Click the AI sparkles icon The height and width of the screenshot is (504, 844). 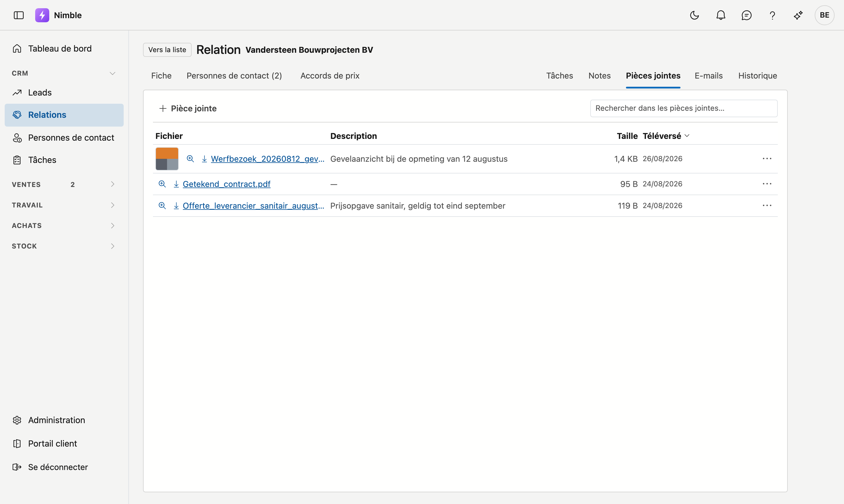point(798,15)
